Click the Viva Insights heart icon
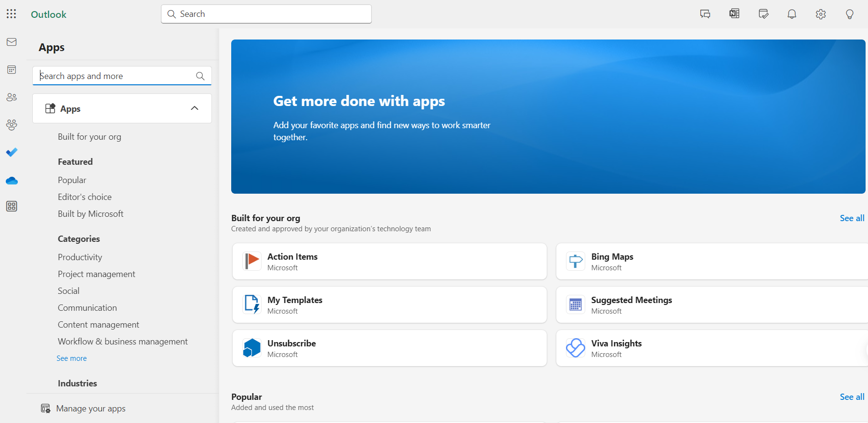The width and height of the screenshot is (868, 423). click(576, 348)
